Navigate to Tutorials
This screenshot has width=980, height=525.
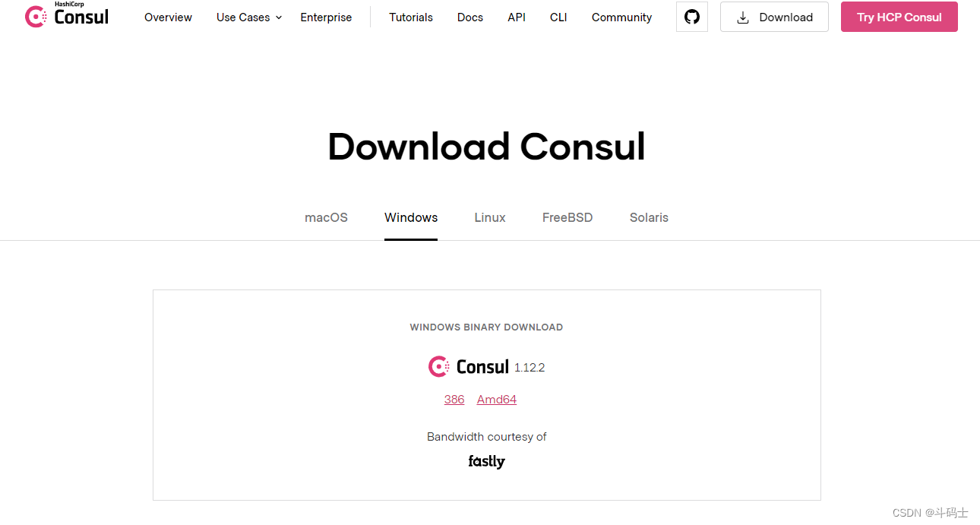(410, 17)
